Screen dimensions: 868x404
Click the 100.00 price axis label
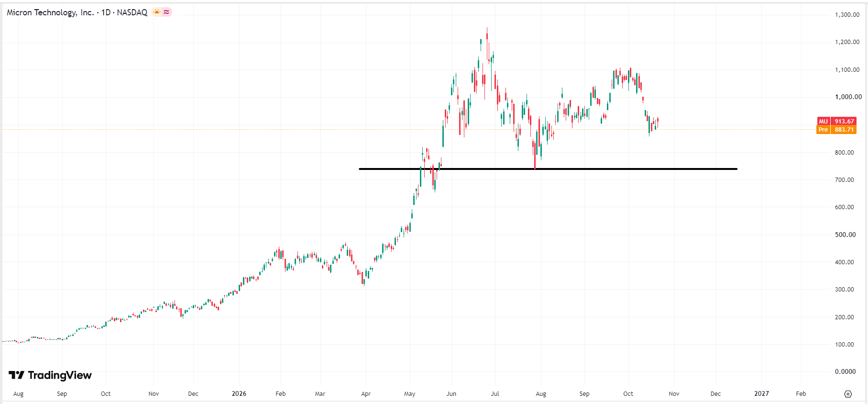[845, 345]
